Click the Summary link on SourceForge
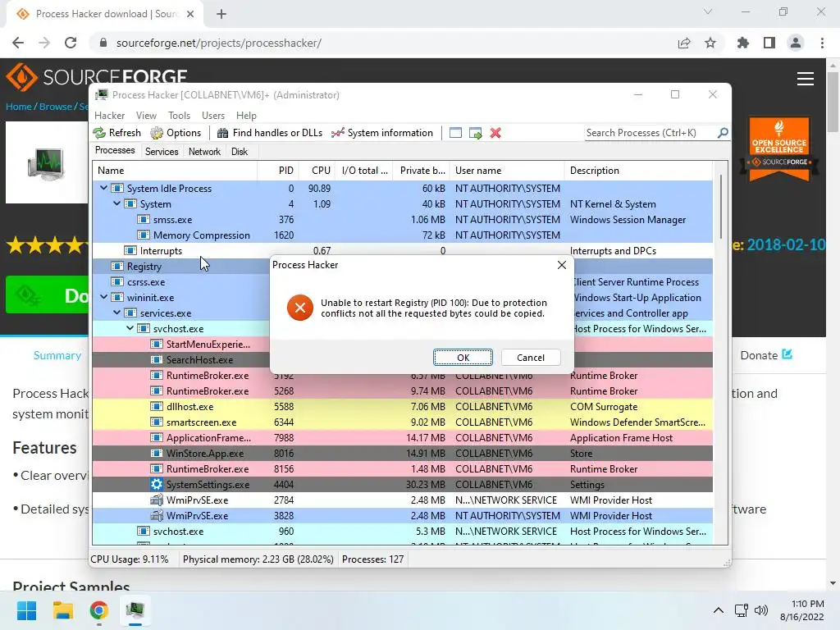The width and height of the screenshot is (840, 630). (x=57, y=355)
